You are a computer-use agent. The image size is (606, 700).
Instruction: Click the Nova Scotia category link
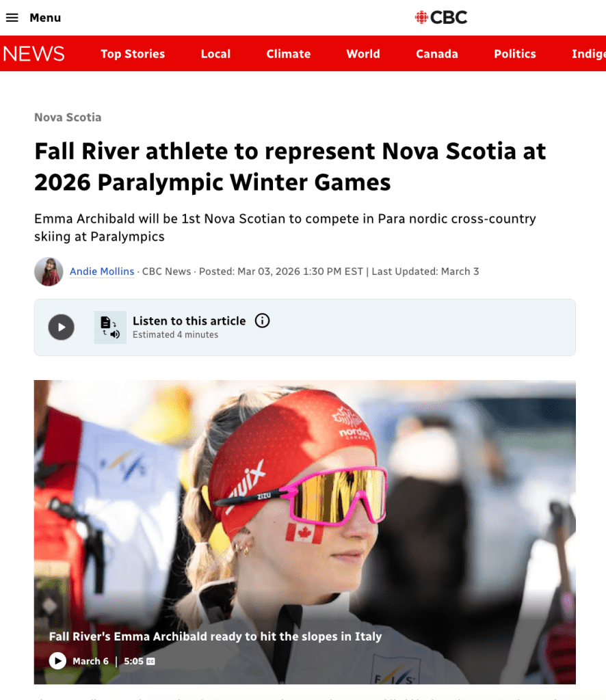click(x=68, y=118)
